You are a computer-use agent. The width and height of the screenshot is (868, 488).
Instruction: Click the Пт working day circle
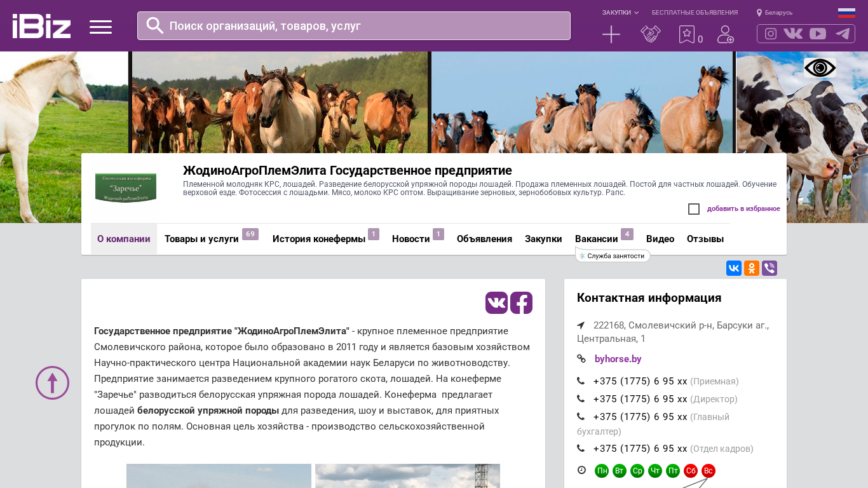673,471
